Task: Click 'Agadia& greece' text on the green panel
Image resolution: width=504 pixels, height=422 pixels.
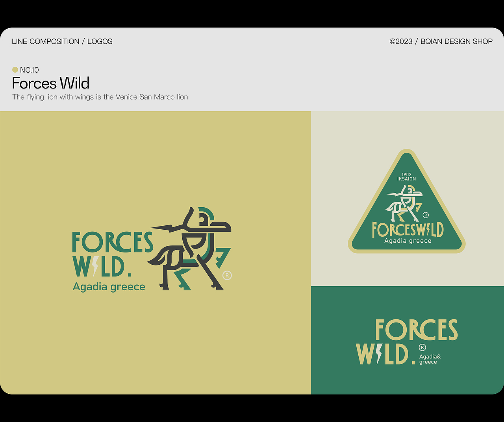Action: click(430, 359)
